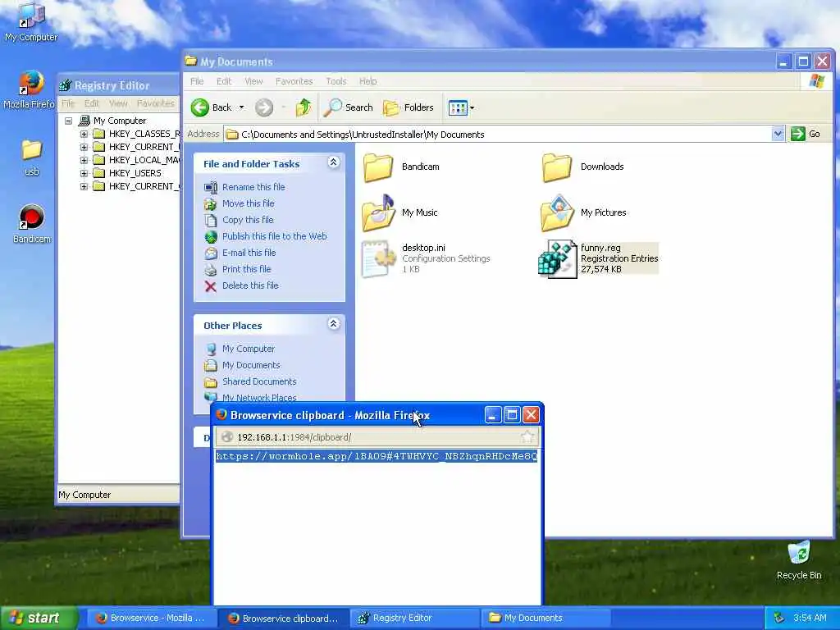Screen dimensions: 840x630
Task: Open the Help menu in My Documents
Action: [368, 81]
